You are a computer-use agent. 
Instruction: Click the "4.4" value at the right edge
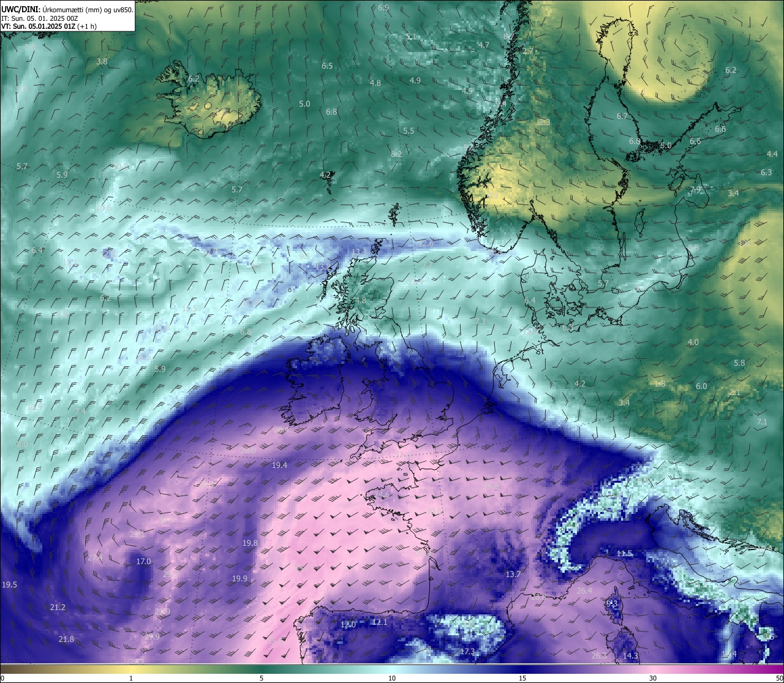pos(772,154)
